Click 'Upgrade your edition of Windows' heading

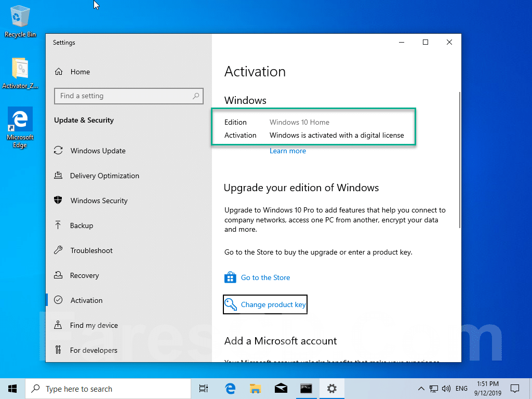301,188
